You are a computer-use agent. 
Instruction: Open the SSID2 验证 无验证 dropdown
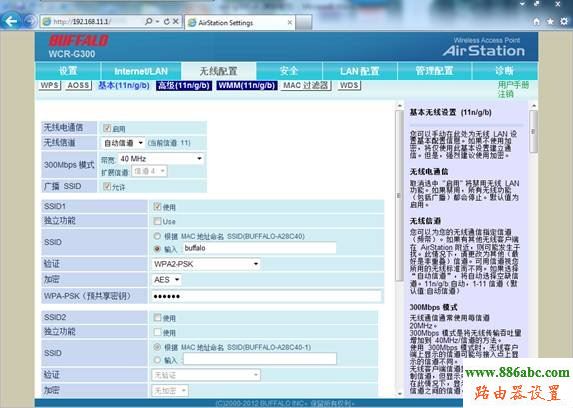[x=206, y=375]
